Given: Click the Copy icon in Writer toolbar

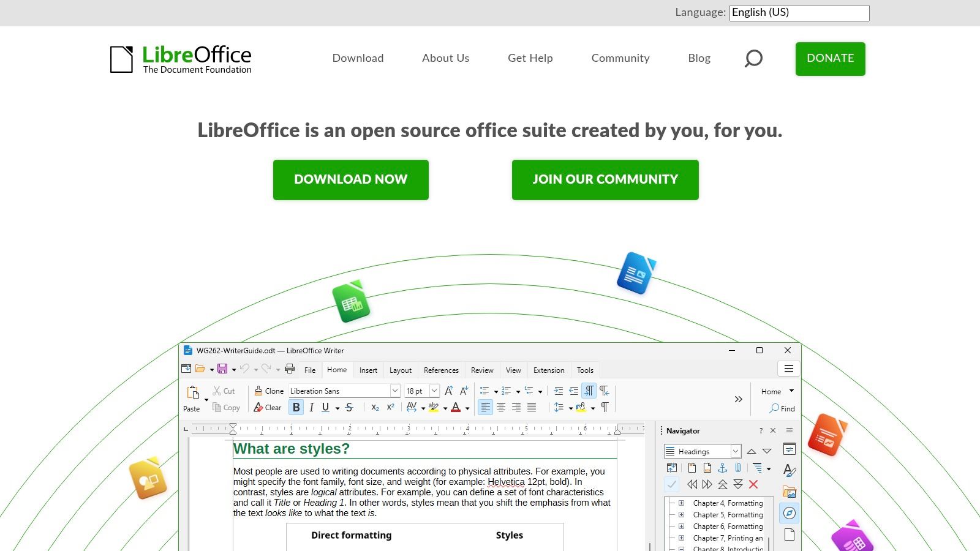Looking at the screenshot, I should 217,407.
